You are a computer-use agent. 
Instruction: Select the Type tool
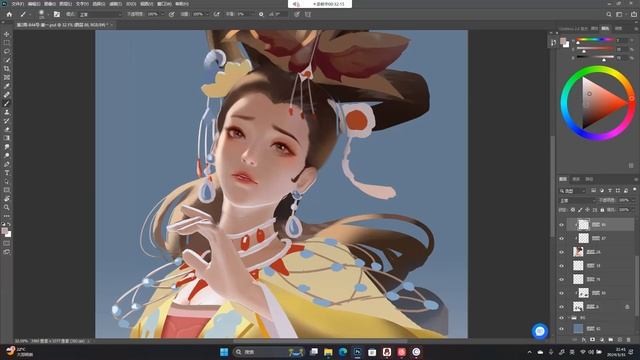(7, 173)
